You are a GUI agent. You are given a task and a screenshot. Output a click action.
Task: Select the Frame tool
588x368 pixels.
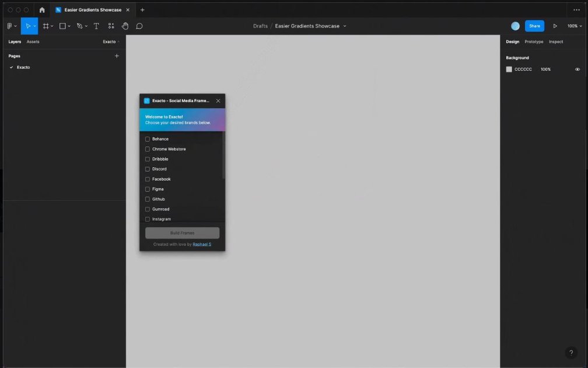point(45,26)
